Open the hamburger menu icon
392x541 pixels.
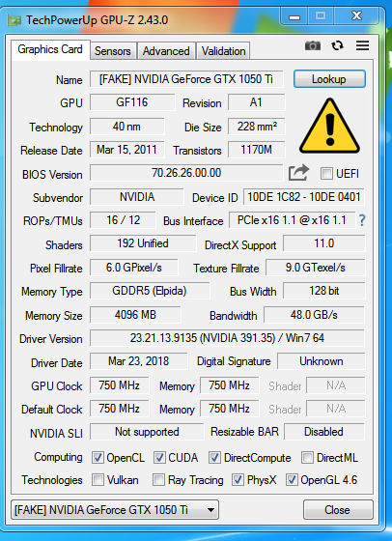click(362, 45)
